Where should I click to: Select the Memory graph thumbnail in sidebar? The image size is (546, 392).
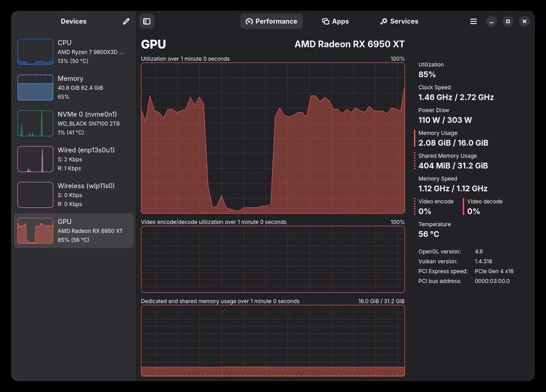[35, 87]
